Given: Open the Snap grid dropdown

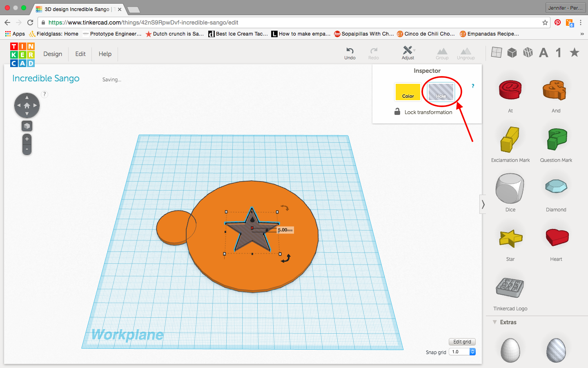Looking at the screenshot, I should (462, 352).
